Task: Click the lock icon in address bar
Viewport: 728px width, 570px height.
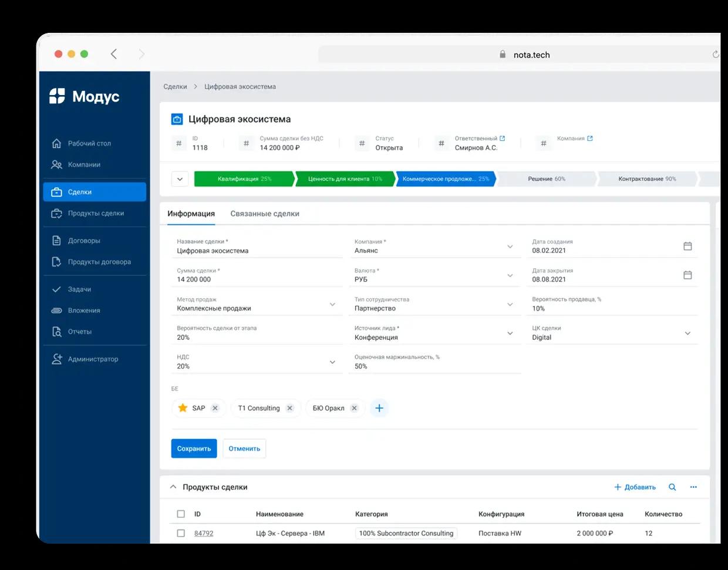Action: (503, 54)
